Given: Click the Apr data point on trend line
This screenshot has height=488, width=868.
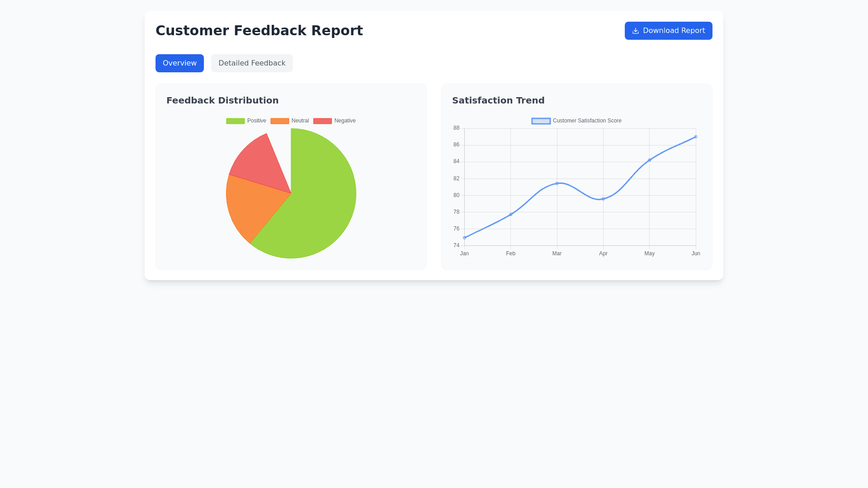Looking at the screenshot, I should [x=603, y=199].
